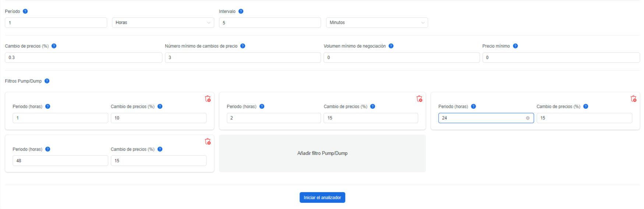Open help tooltip for Intervalo

(241, 11)
